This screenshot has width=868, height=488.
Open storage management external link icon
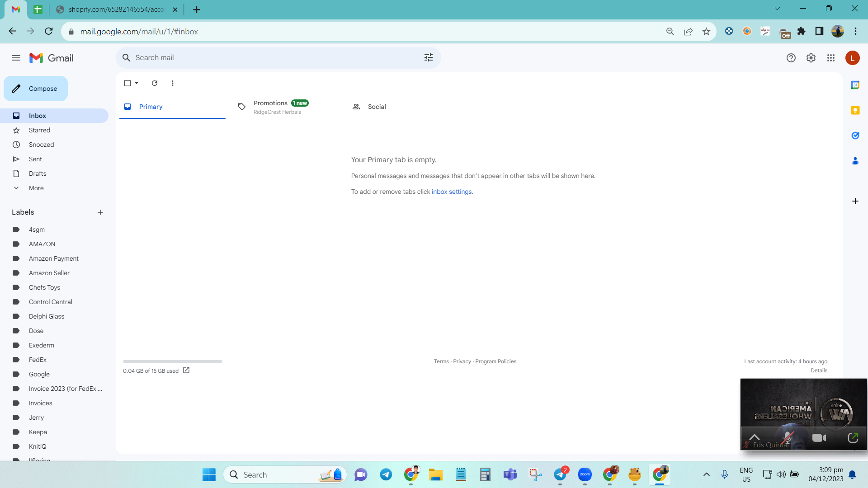click(x=186, y=371)
